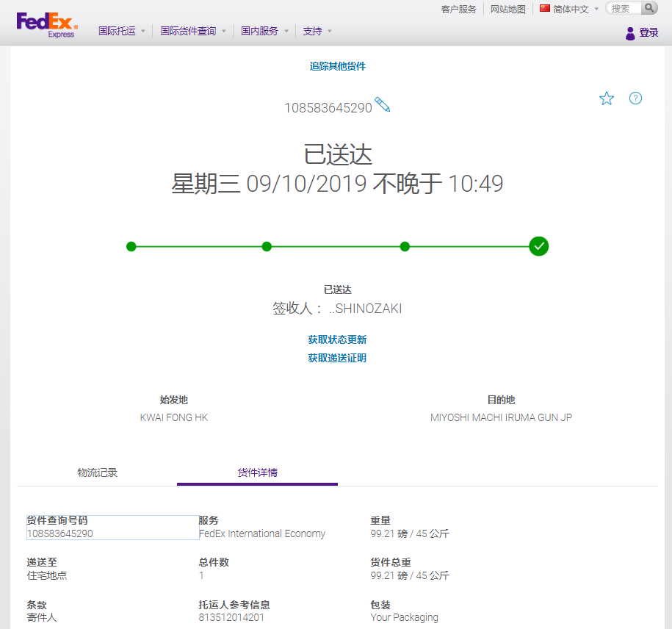Screen dimensions: 672x629
Task: Click origin KWAI FONG HK
Action: click(174, 417)
